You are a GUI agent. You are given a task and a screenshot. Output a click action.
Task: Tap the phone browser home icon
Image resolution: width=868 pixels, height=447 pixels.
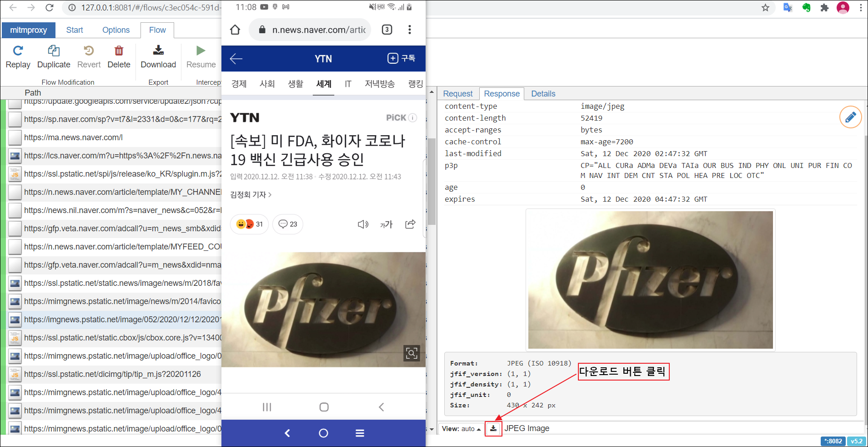[235, 30]
